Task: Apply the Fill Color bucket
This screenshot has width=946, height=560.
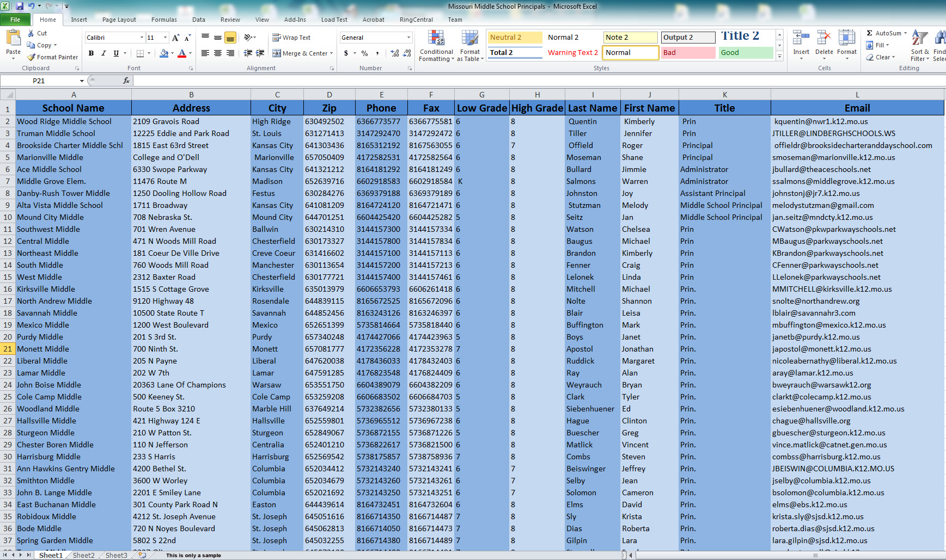Action: click(x=163, y=53)
